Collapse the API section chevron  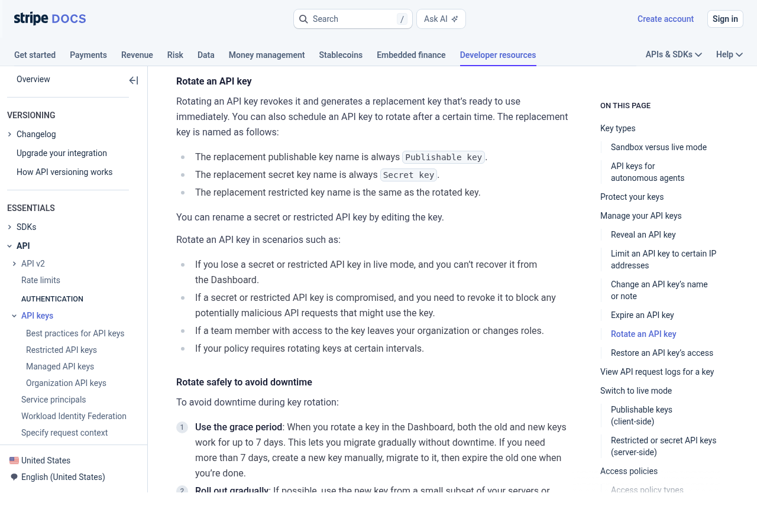(x=9, y=246)
